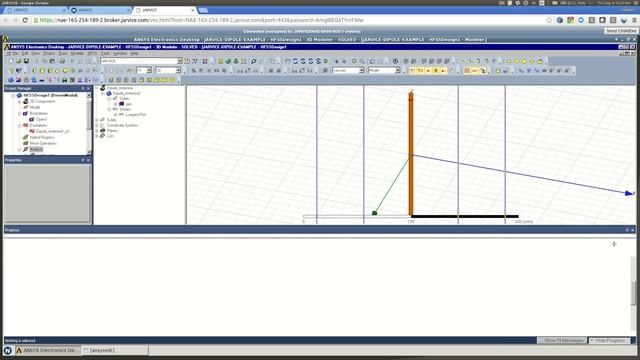This screenshot has height=360, width=640.
Task: Select the Hybrid Regions item
Action: (42, 138)
